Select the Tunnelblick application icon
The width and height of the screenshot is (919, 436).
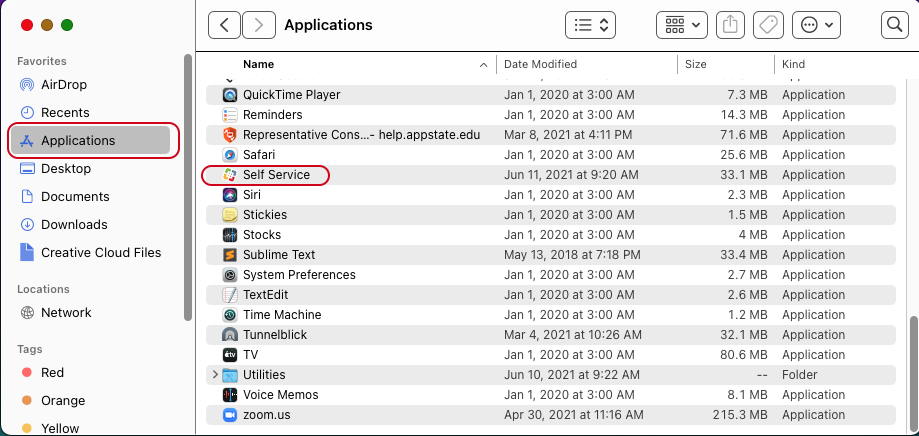click(230, 335)
